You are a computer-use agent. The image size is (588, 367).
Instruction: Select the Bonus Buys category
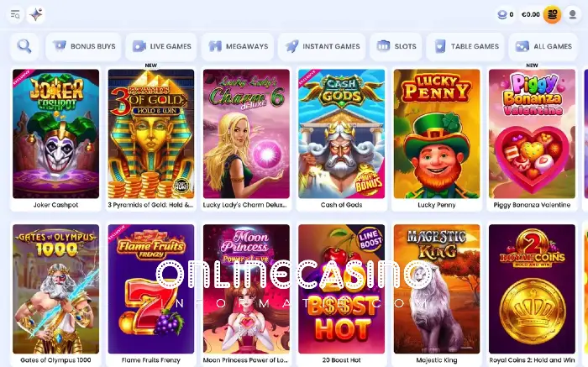[x=84, y=46]
